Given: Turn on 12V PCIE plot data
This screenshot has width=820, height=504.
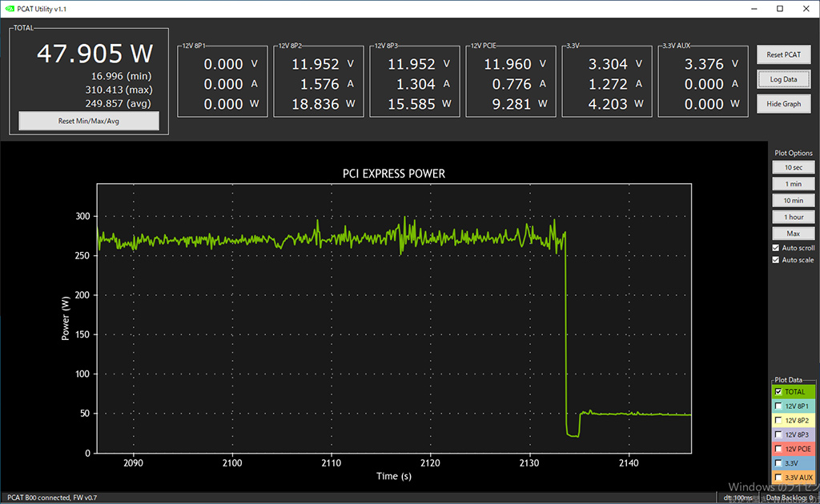Looking at the screenshot, I should click(x=778, y=449).
